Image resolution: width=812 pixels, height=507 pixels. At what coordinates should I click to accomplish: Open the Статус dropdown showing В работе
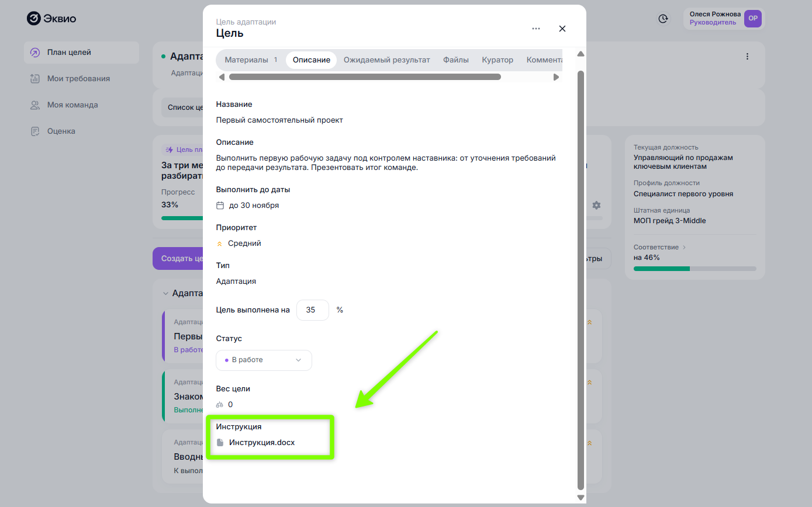point(264,360)
